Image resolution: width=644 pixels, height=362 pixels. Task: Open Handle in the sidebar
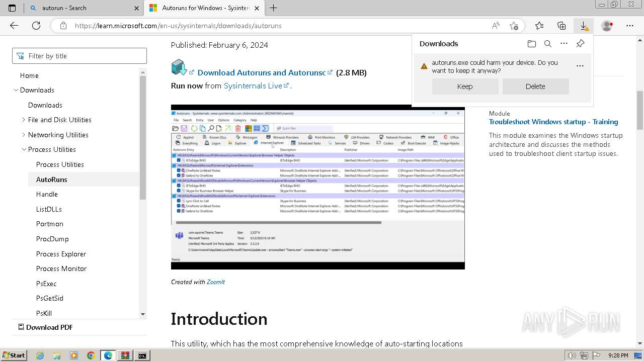pos(47,194)
